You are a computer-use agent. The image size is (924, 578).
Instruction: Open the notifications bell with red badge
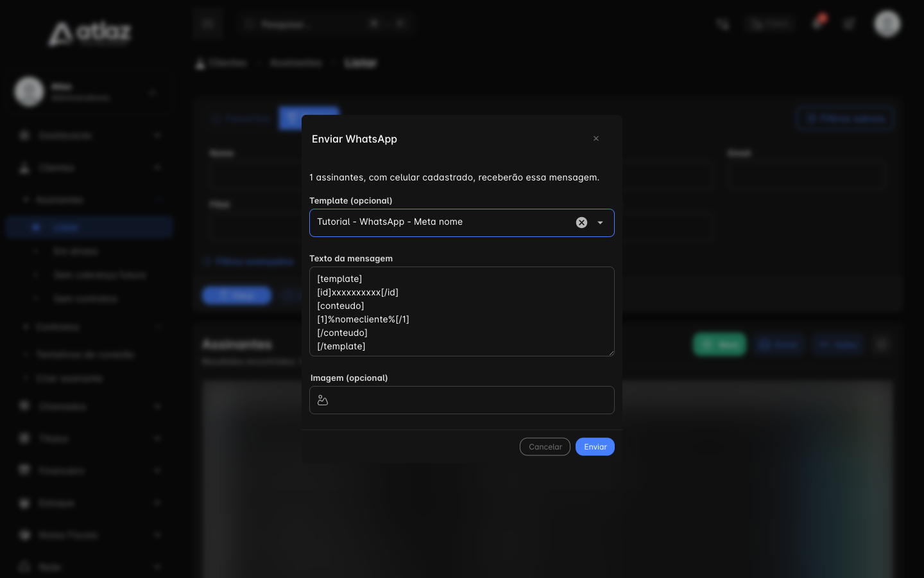coord(818,22)
